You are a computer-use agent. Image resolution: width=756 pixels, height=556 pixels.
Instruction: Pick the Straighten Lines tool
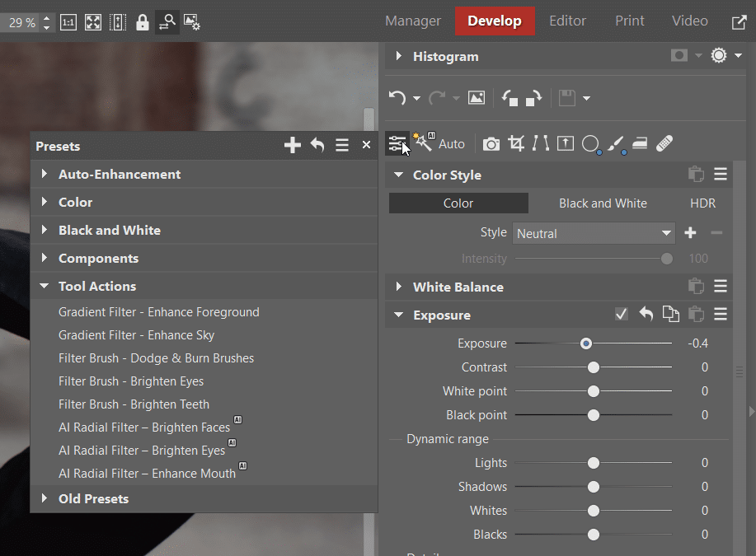[x=541, y=143]
